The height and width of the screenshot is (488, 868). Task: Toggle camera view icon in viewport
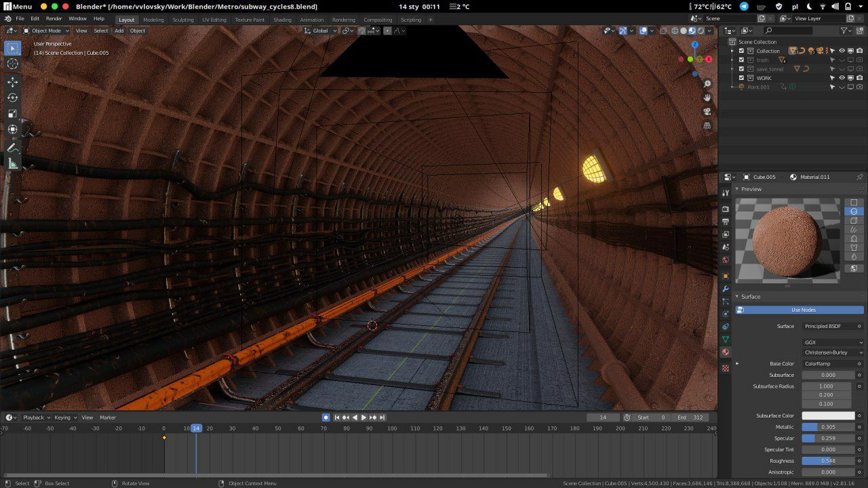(x=707, y=112)
